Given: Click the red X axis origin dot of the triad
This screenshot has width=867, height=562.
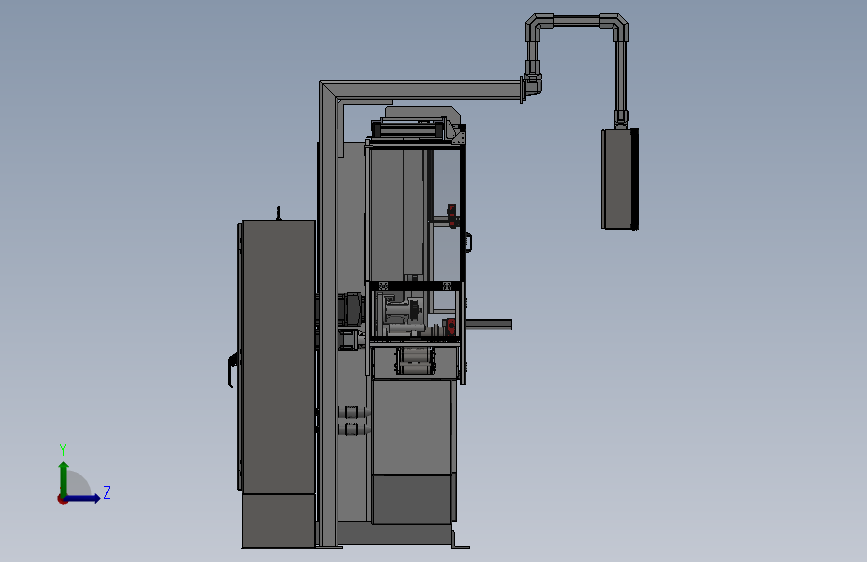Looking at the screenshot, I should [62, 499].
